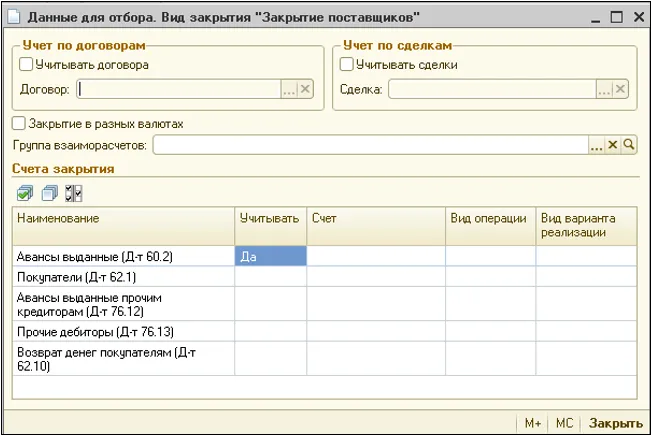Click the Вид варианта реализации column header

(586, 226)
